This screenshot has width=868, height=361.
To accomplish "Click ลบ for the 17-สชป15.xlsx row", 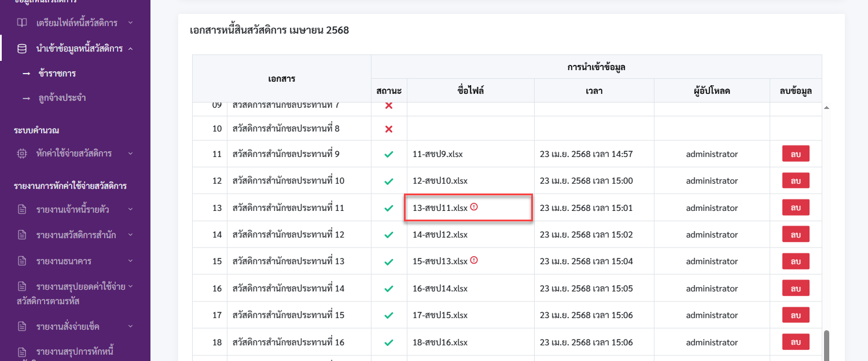I will (x=796, y=315).
